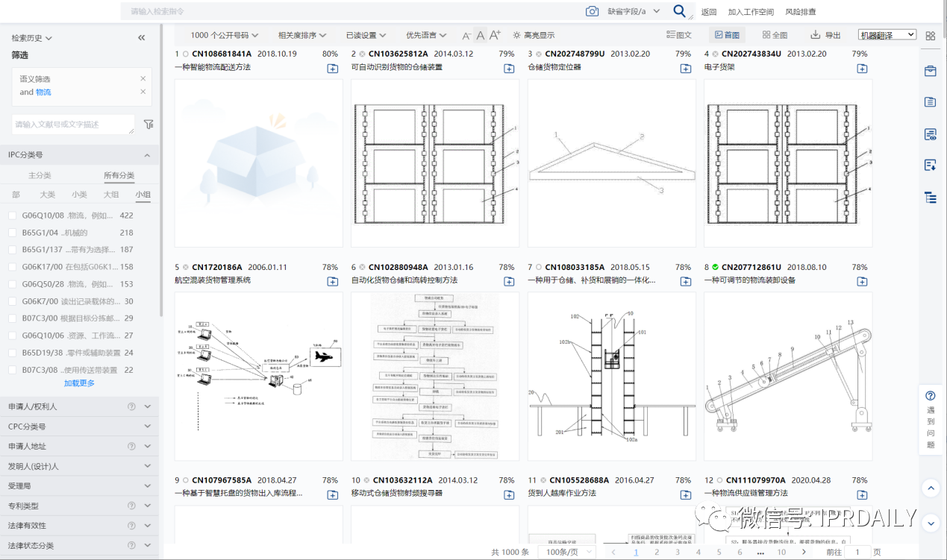The image size is (947, 560).
Task: Remove the 语义筛选 filter with its X
Action: click(143, 78)
